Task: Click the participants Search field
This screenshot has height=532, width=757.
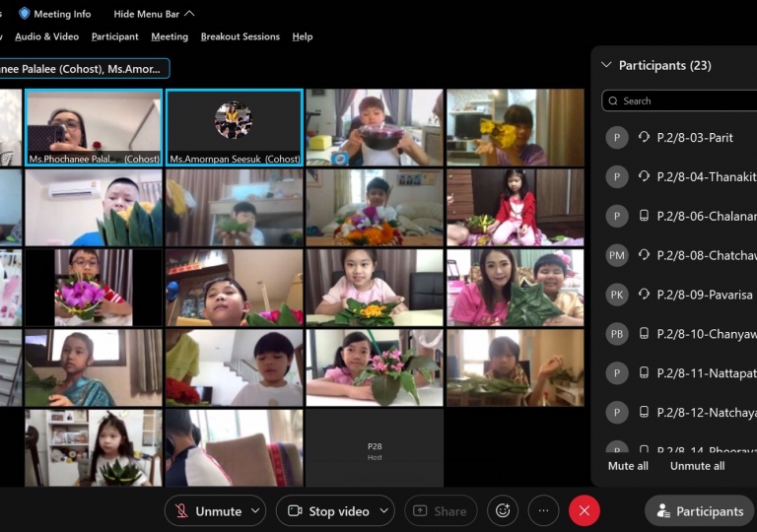Action: tap(679, 100)
